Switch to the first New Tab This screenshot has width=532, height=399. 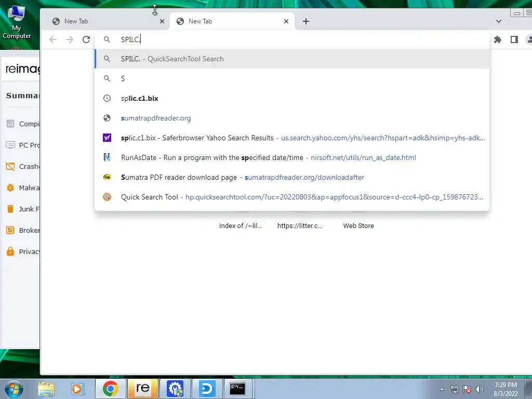105,21
